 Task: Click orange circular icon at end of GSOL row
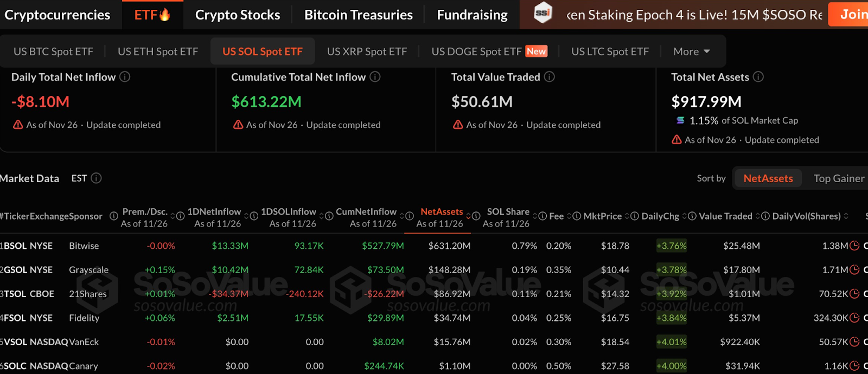[x=854, y=269]
